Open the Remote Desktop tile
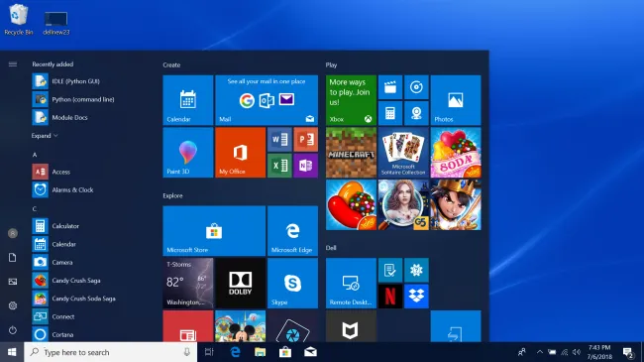This screenshot has height=362, width=644. 351,283
